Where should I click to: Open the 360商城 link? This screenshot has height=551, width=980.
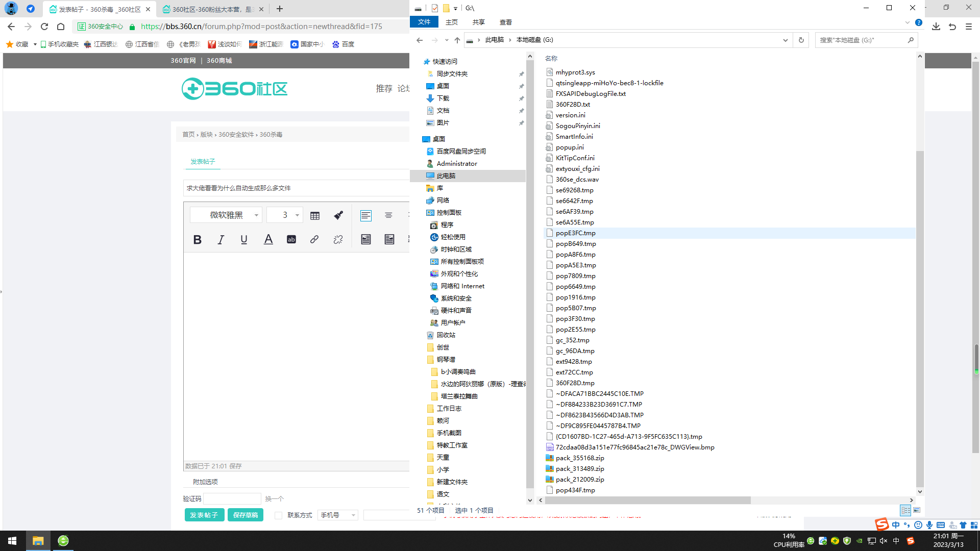tap(219, 61)
